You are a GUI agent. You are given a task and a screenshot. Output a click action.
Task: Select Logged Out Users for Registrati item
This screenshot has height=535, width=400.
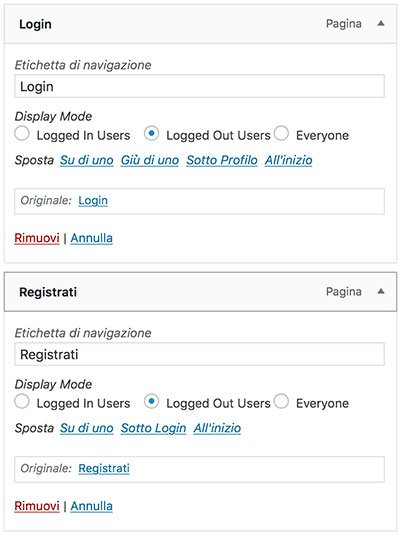pyautogui.click(x=151, y=401)
